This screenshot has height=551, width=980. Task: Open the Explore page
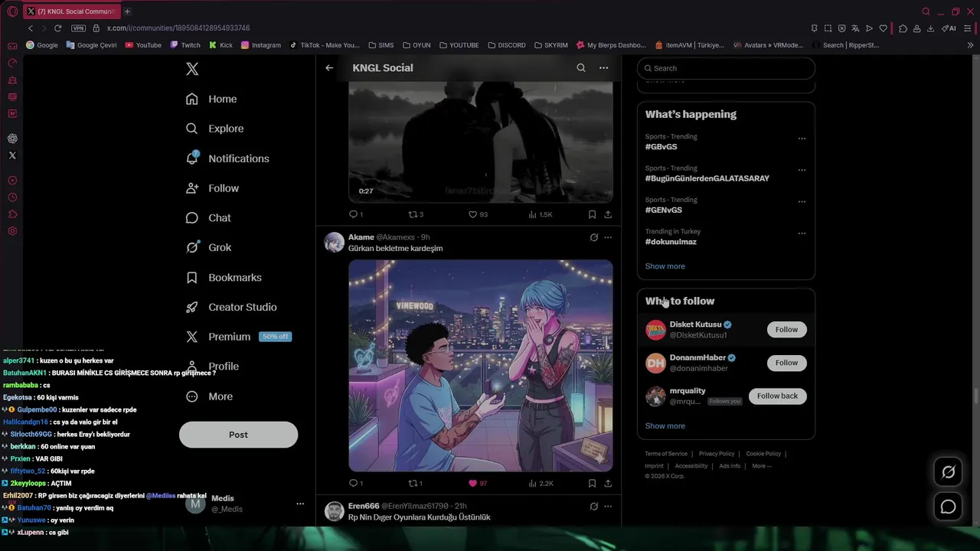[x=215, y=129]
